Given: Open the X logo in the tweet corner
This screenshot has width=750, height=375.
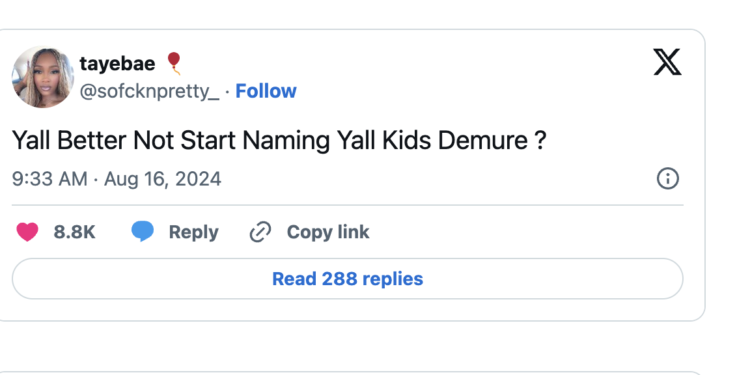Looking at the screenshot, I should tap(667, 62).
